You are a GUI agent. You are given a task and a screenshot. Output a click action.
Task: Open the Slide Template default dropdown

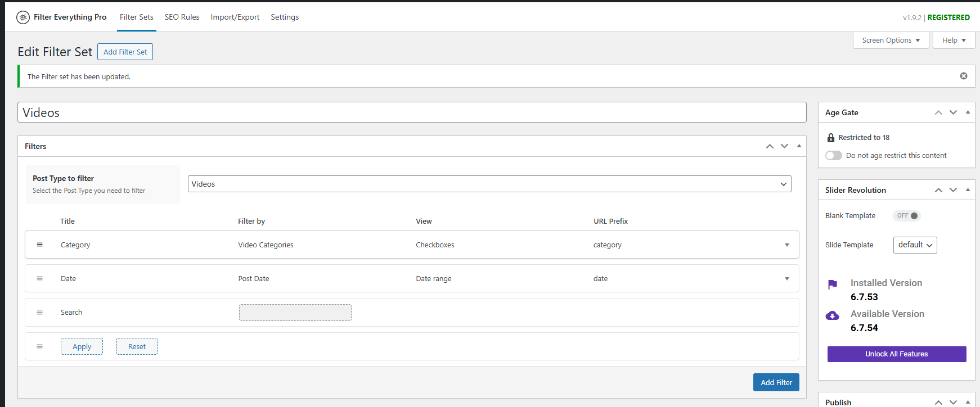[915, 245]
